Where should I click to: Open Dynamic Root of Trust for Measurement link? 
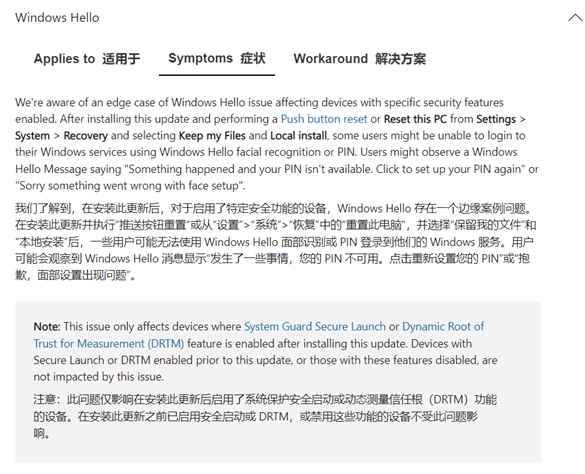[x=259, y=335]
